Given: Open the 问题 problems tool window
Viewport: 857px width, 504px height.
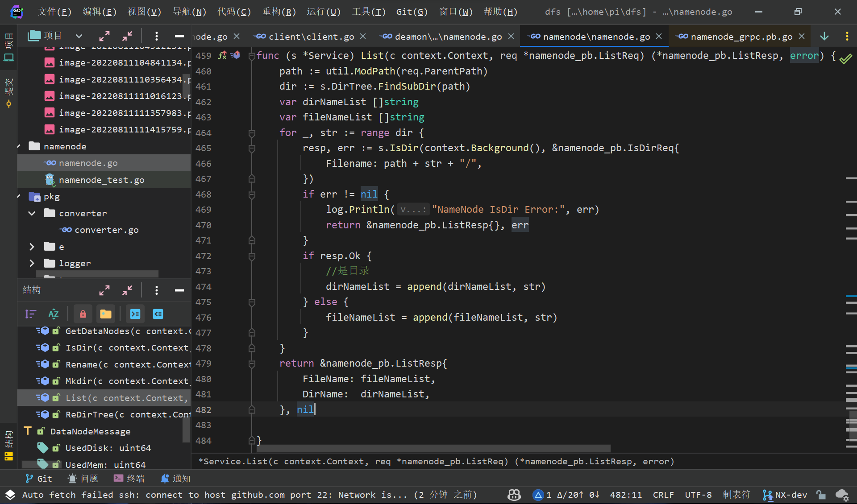Looking at the screenshot, I should click(83, 478).
